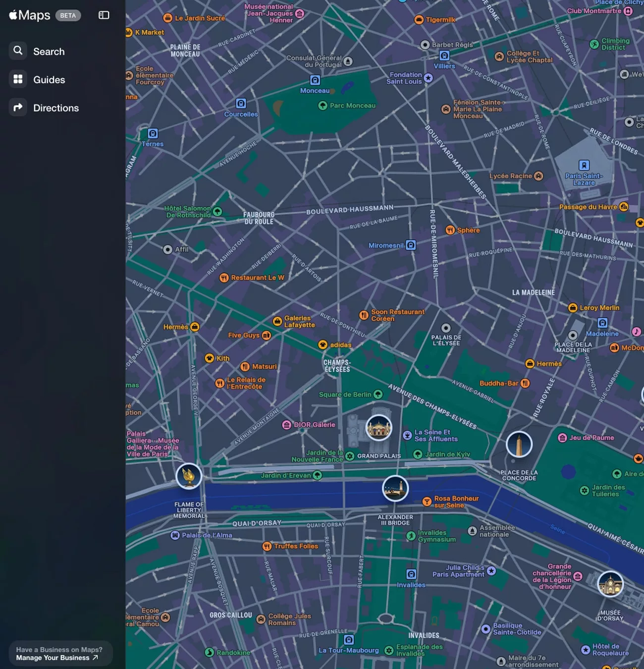This screenshot has height=669, width=644.
Task: Select the Restaurant Le W marker
Action: coord(224,278)
